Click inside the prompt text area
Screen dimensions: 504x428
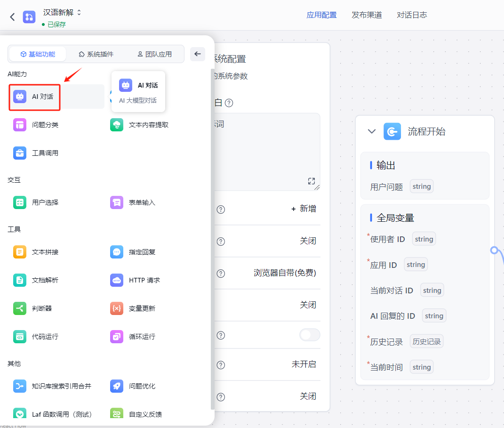click(x=267, y=152)
